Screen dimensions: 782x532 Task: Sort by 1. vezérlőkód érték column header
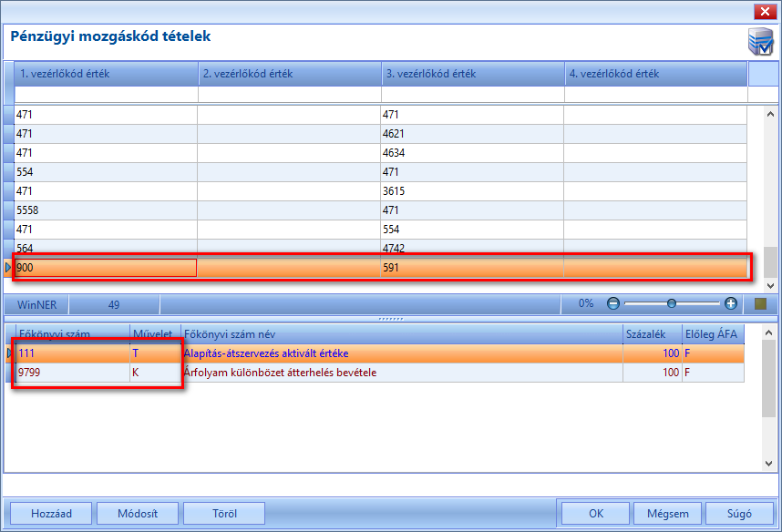click(x=107, y=74)
